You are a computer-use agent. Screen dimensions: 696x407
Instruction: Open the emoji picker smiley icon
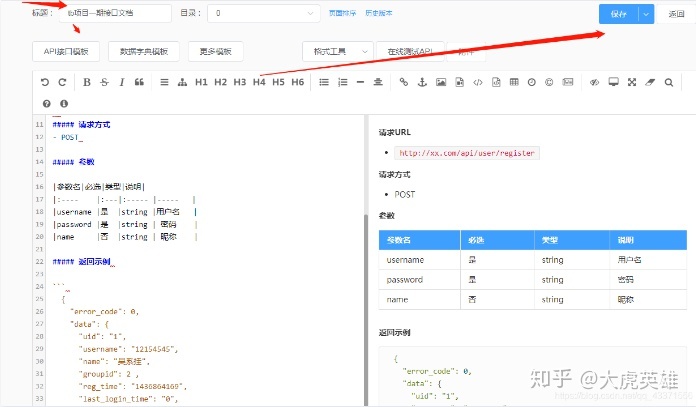tap(549, 82)
